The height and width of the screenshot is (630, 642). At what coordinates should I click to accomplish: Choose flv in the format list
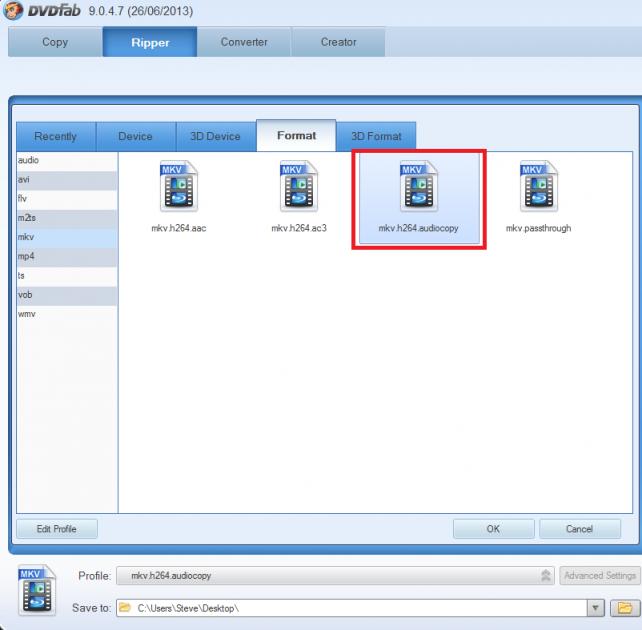(67, 199)
